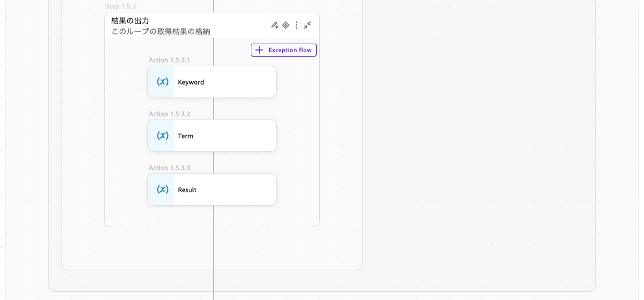Click the Step 1.5.3 label
644x300 pixels.
(x=121, y=6)
